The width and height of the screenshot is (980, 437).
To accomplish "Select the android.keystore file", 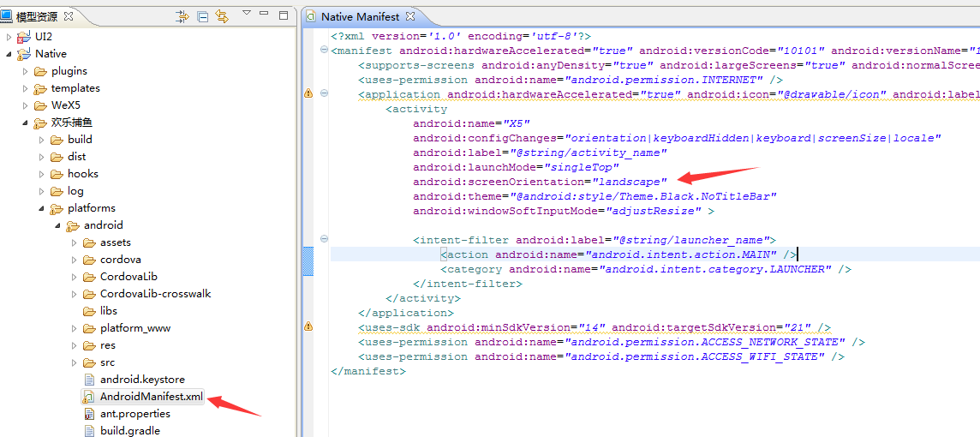I will (142, 380).
